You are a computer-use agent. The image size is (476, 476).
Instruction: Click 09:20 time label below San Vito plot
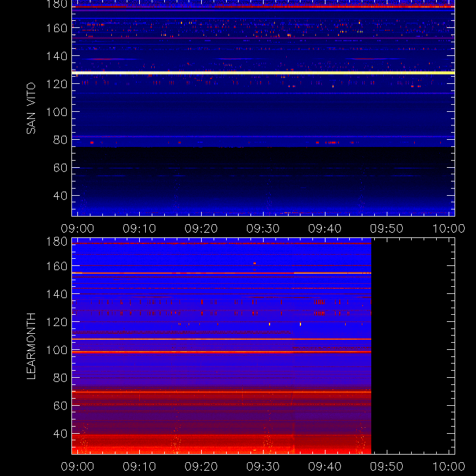tap(201, 228)
